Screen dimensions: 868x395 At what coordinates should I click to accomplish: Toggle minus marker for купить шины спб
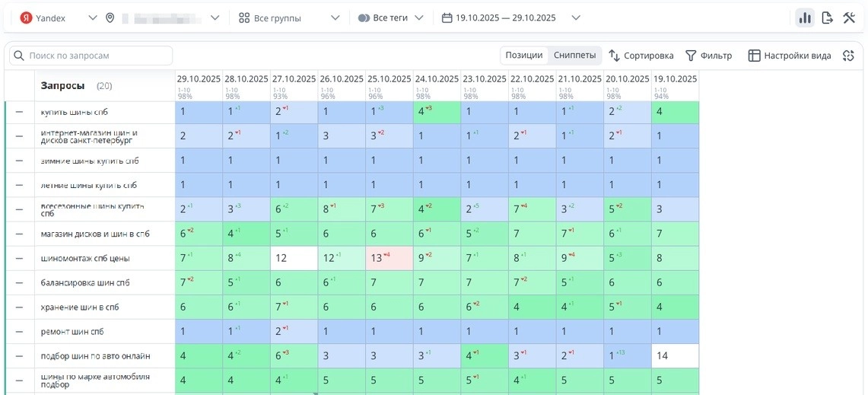click(20, 112)
